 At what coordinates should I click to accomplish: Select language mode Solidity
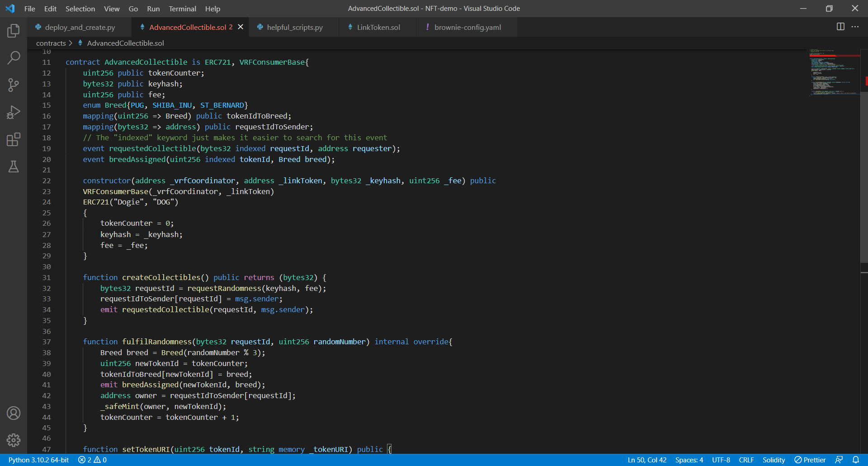click(x=774, y=460)
